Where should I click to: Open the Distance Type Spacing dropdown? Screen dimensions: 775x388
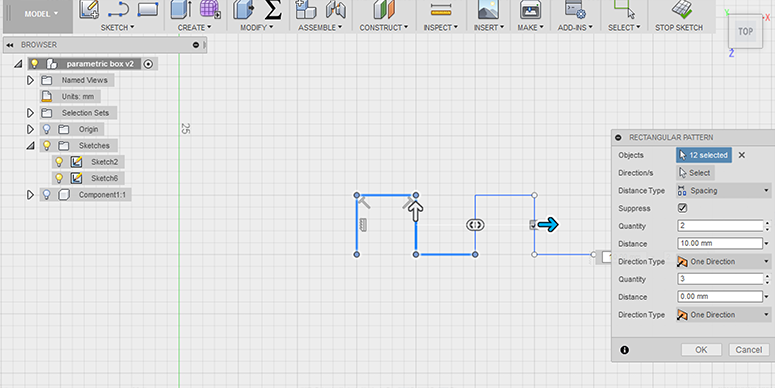(723, 190)
